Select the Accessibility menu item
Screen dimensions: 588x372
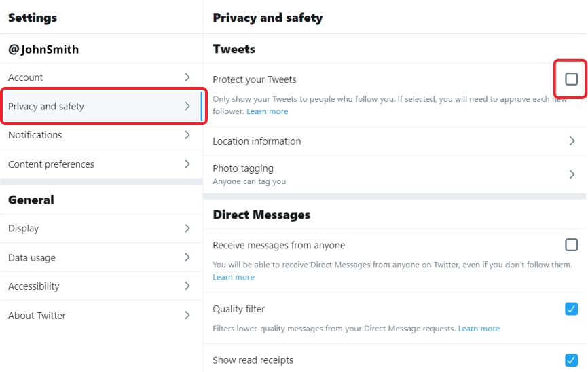pos(34,286)
